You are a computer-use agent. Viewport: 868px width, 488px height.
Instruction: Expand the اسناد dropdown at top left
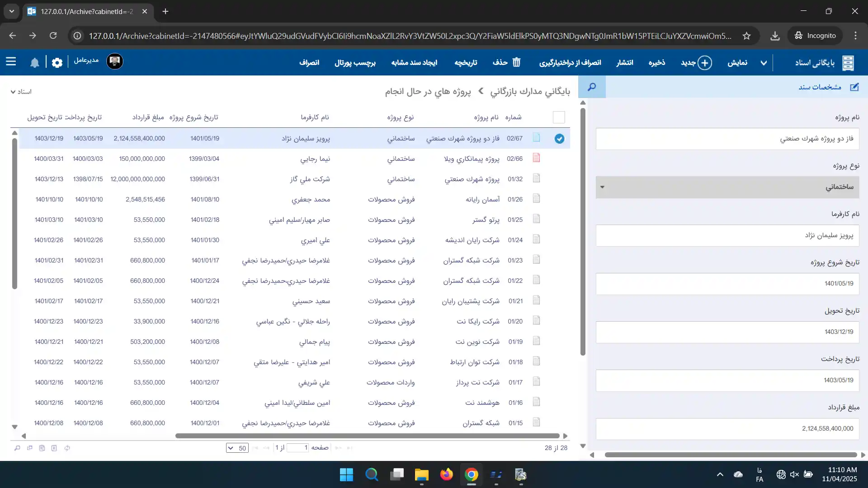[21, 92]
